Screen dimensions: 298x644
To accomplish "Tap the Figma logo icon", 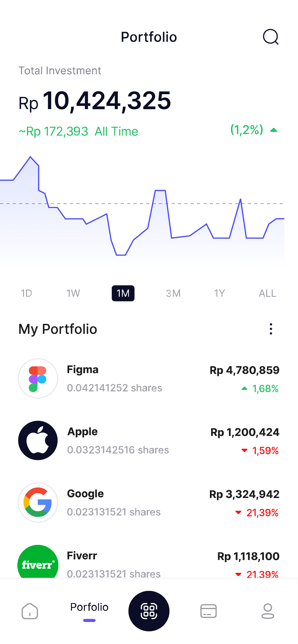I will point(38,379).
